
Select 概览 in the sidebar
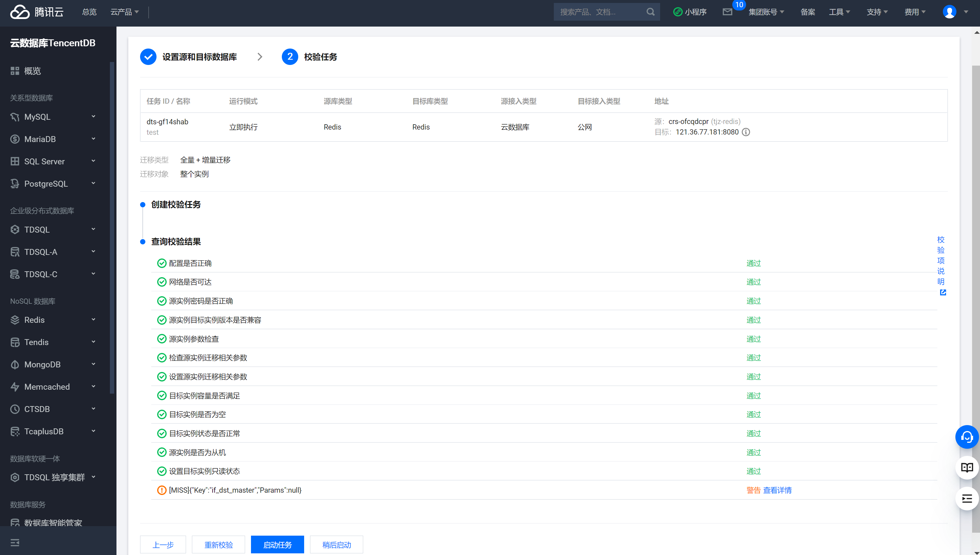[x=32, y=71]
